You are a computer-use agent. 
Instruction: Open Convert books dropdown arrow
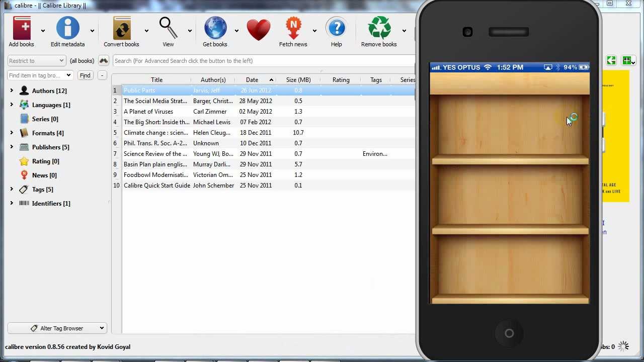pyautogui.click(x=146, y=31)
